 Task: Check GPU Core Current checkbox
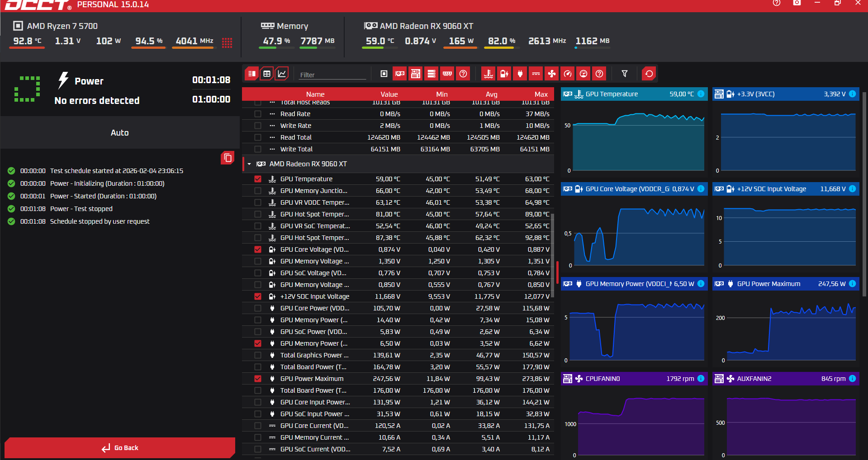tap(258, 426)
